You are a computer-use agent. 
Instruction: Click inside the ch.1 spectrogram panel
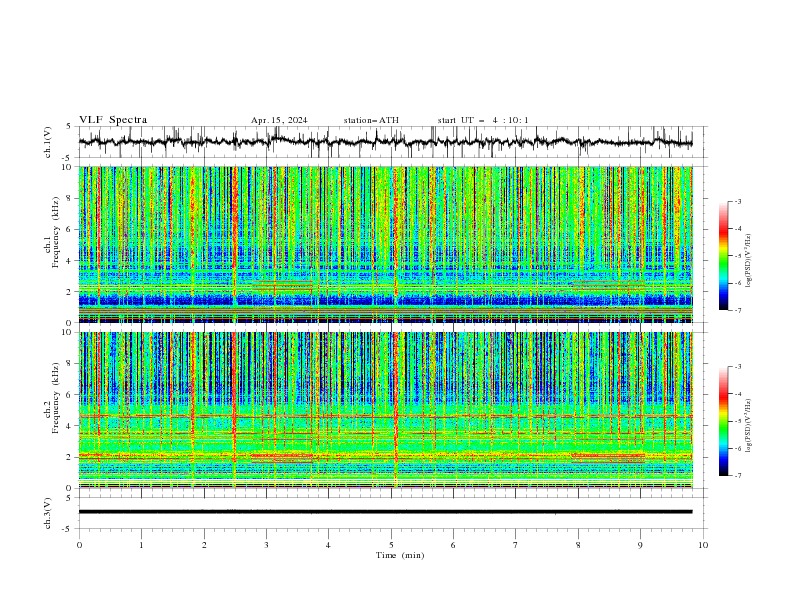tap(385, 244)
